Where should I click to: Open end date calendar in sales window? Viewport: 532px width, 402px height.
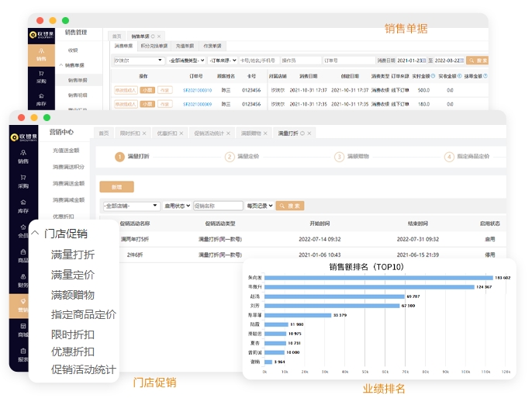[461, 61]
